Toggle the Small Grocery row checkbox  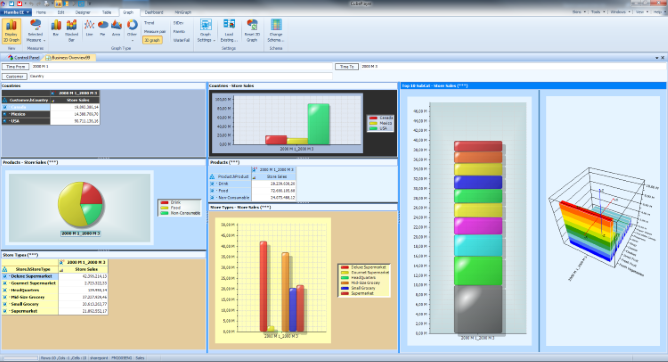pos(5,304)
